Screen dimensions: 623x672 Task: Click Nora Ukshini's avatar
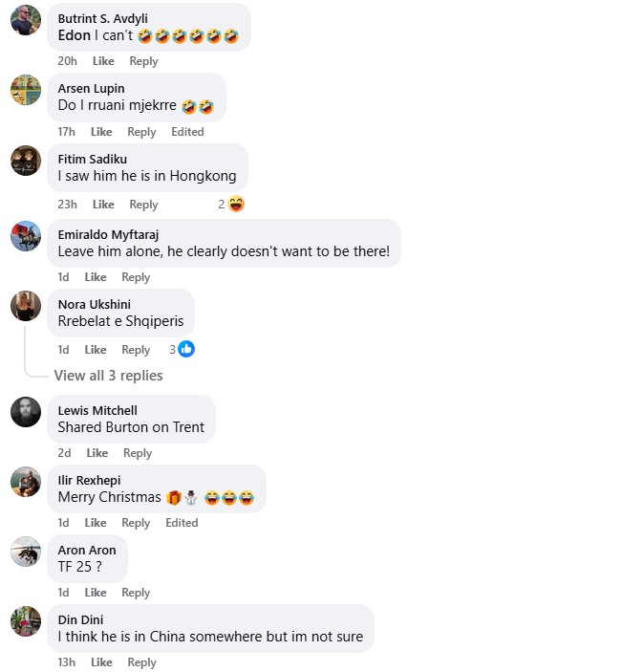tap(26, 306)
